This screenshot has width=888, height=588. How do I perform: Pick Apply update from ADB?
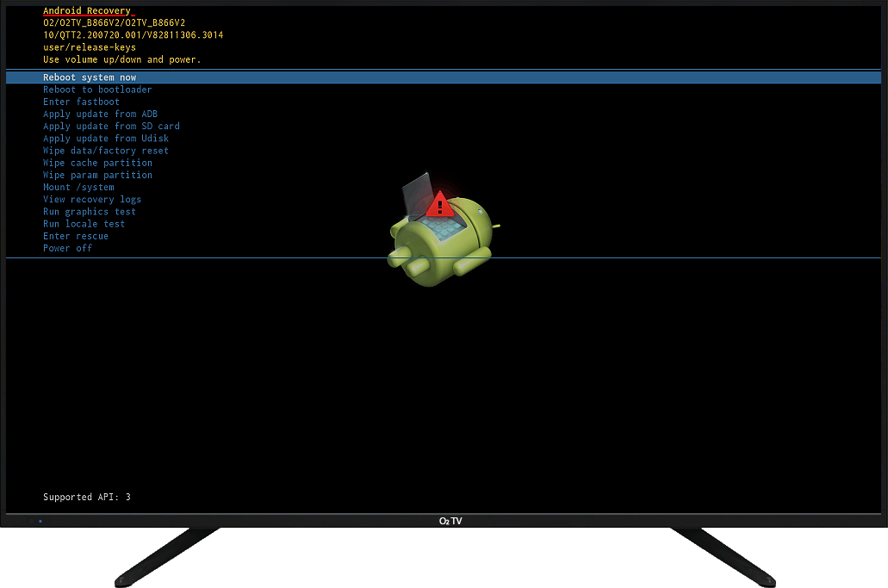pos(100,114)
